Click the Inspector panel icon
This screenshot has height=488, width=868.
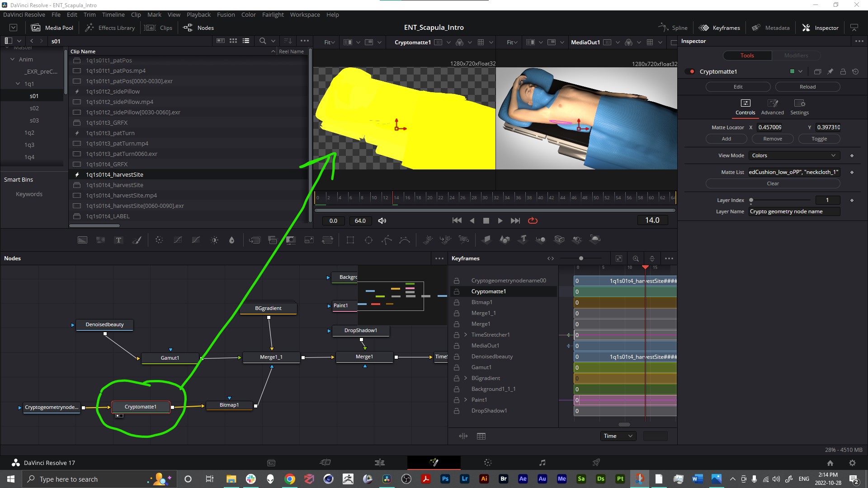pyautogui.click(x=806, y=28)
